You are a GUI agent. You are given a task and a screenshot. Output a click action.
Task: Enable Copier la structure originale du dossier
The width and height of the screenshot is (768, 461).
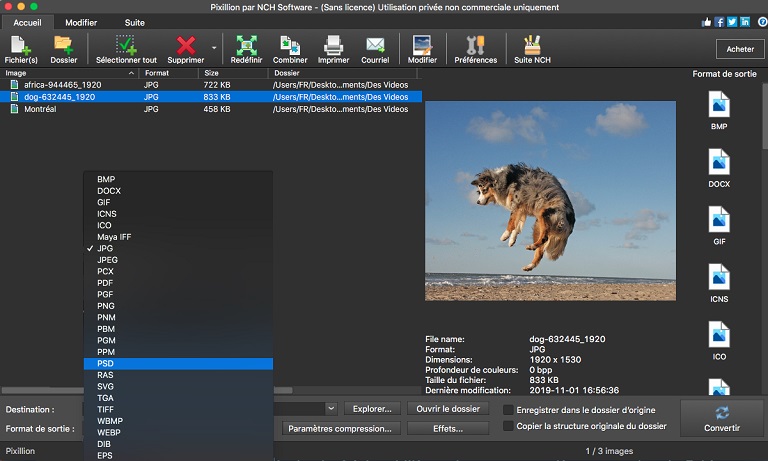click(x=508, y=426)
